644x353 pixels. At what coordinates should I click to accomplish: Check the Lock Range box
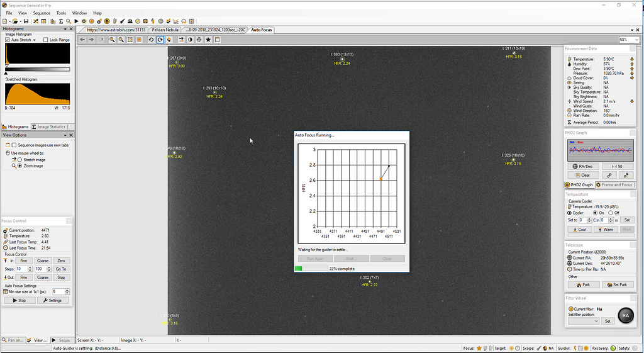[x=45, y=40]
